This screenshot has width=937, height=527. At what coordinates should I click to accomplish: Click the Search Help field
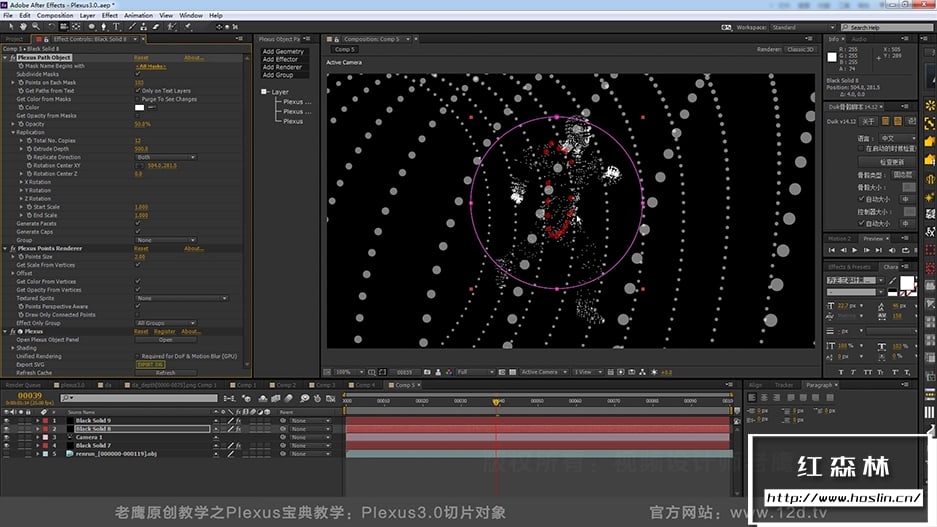coord(886,27)
